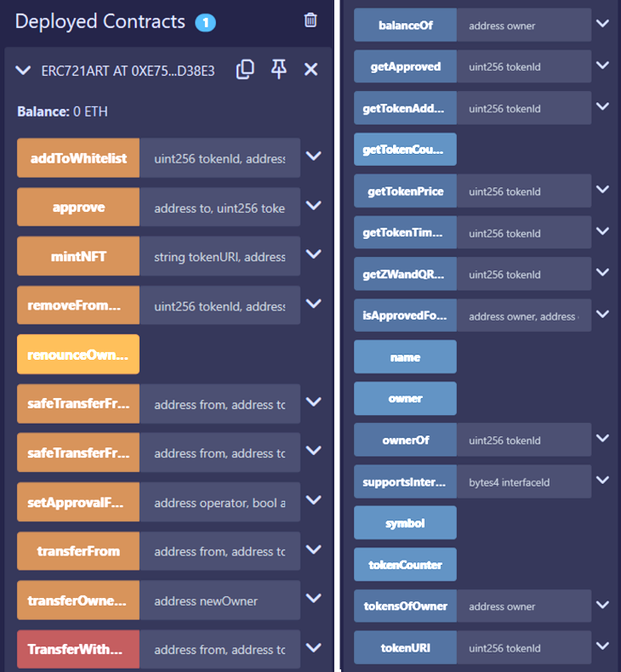This screenshot has width=621, height=672.
Task: Remove the ERC721ART contract instance
Action: point(310,70)
